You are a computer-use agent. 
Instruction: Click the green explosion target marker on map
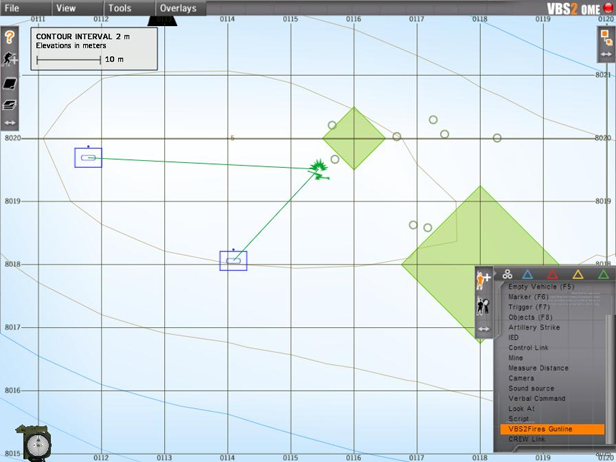pyautogui.click(x=319, y=169)
